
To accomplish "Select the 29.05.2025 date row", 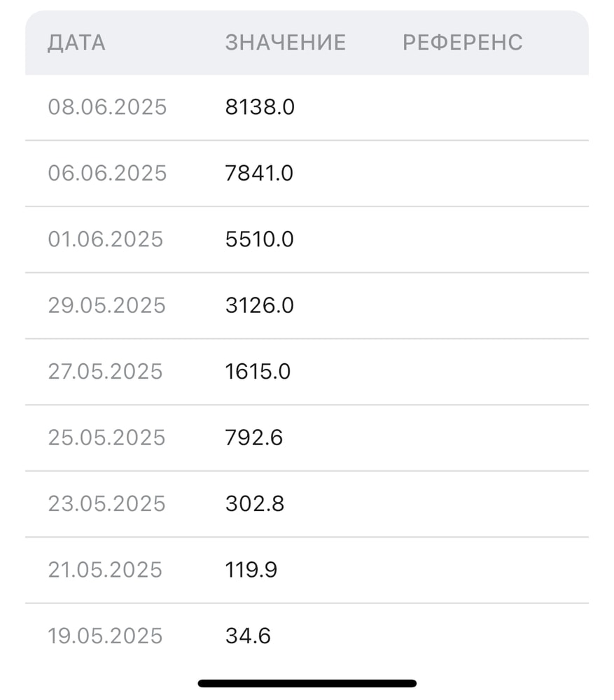I will pyautogui.click(x=106, y=305).
